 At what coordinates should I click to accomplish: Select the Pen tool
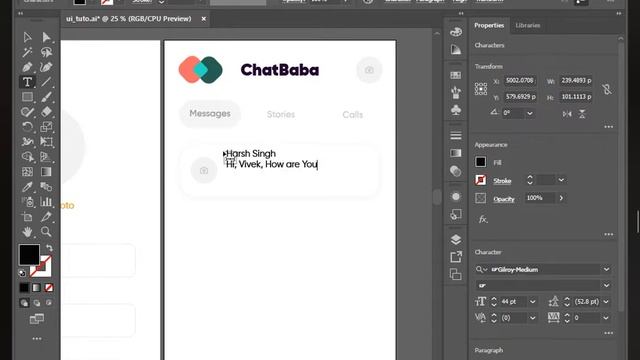pos(27,67)
